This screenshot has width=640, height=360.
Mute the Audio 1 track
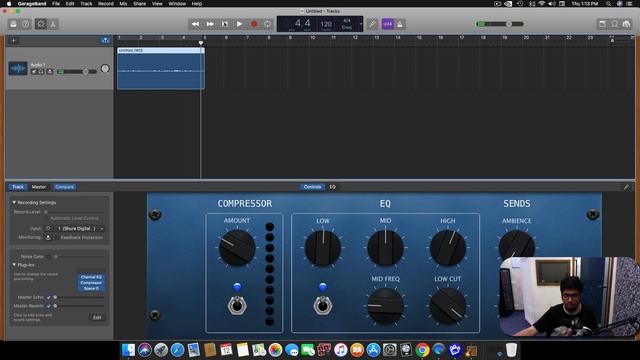point(34,72)
